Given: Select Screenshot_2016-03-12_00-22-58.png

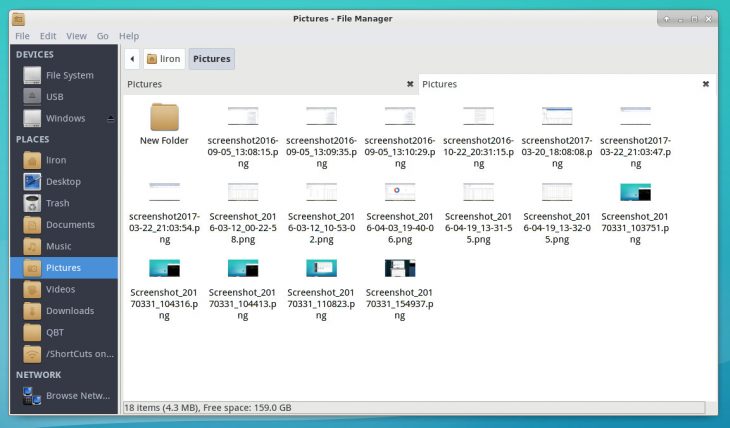Looking at the screenshot, I should point(243,213).
